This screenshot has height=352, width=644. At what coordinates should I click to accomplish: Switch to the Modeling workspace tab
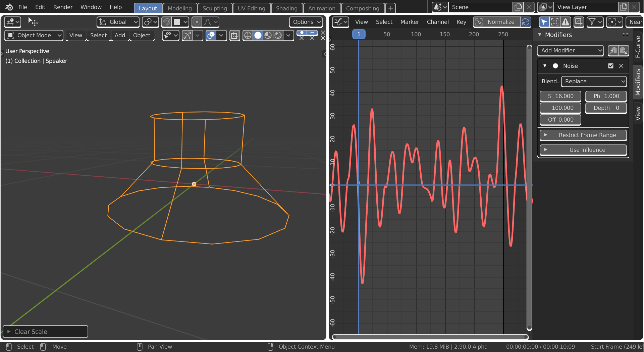(179, 8)
